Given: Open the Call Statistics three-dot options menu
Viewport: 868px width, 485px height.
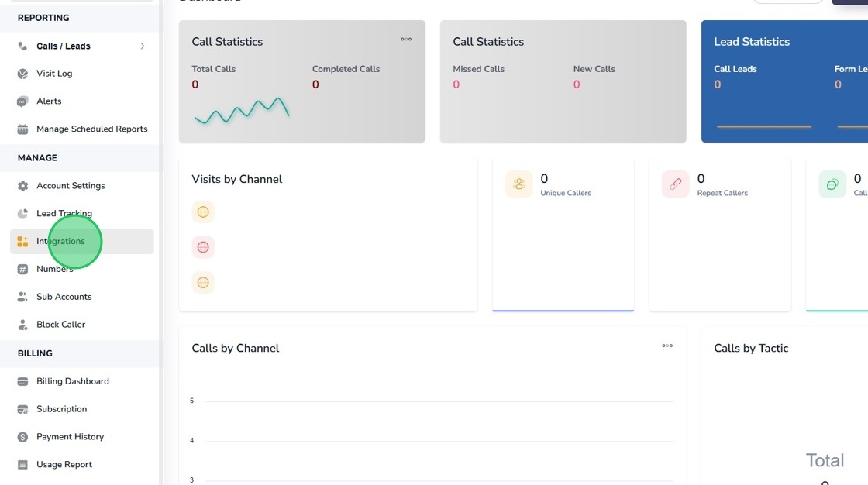Looking at the screenshot, I should 406,40.
